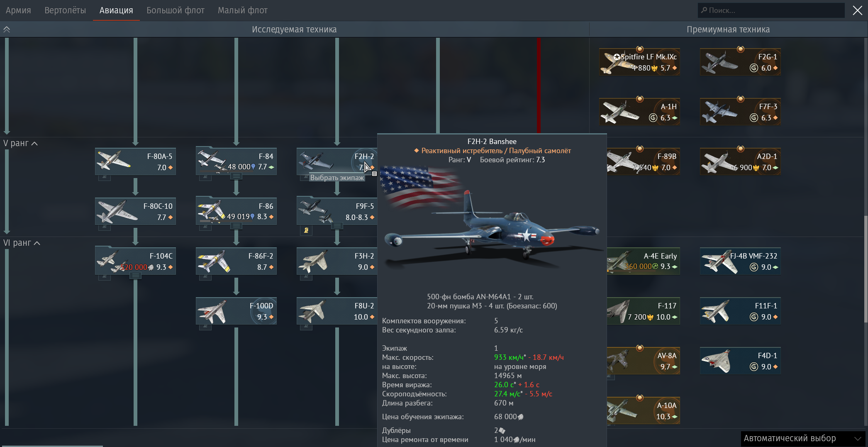
Task: Click the Скороподъёмность 27.4 м/с value
Action: (508, 394)
